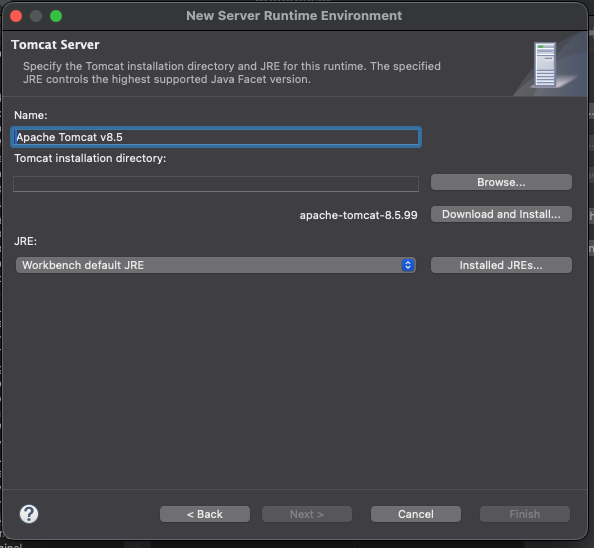Image resolution: width=594 pixels, height=548 pixels.
Task: Click the Name: label
Action: 31,115
